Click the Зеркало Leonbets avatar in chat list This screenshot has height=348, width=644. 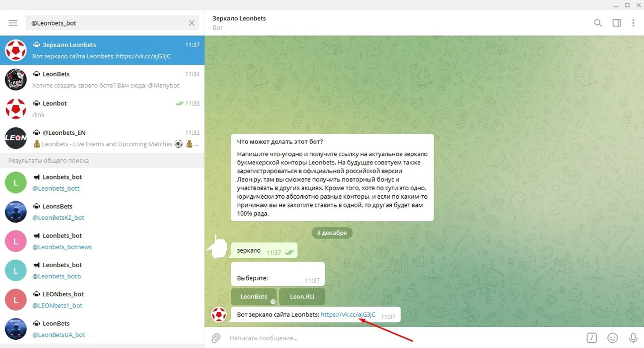16,50
